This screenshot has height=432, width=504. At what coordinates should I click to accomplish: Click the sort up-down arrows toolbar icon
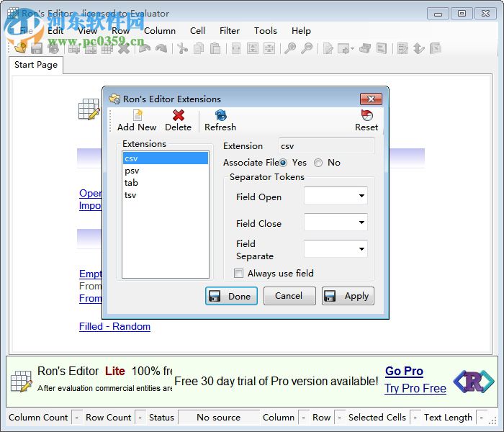(418, 48)
